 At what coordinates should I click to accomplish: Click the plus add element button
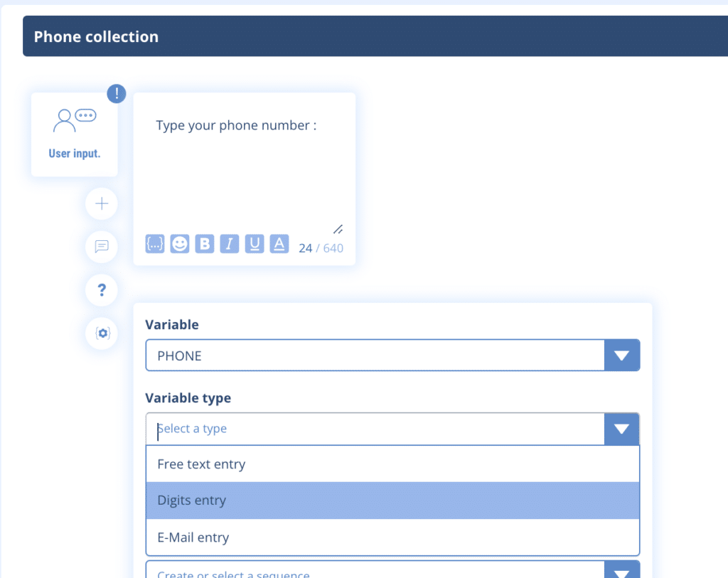[102, 204]
